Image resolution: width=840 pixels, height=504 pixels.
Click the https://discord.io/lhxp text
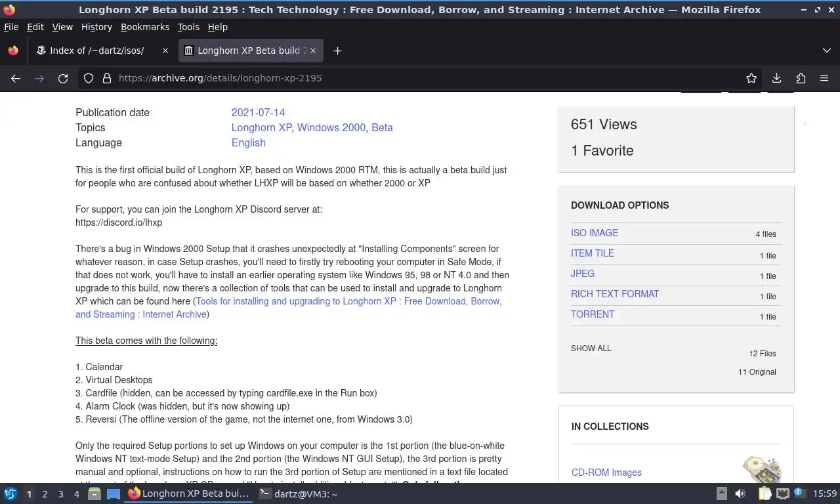coord(119,222)
